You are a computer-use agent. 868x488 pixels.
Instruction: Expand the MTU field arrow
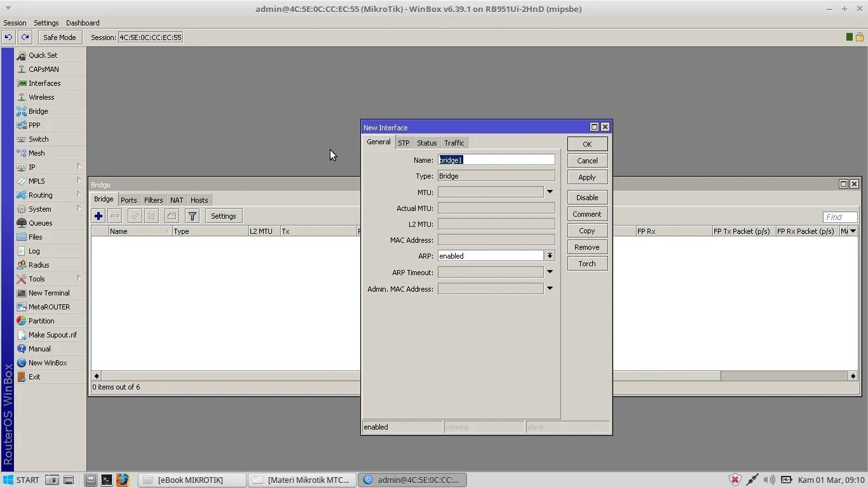(x=550, y=192)
